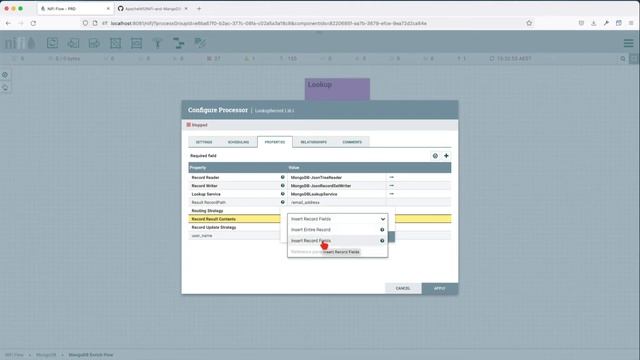Select the Label toolbar icon
The width and height of the screenshot is (640, 360).
point(200,43)
